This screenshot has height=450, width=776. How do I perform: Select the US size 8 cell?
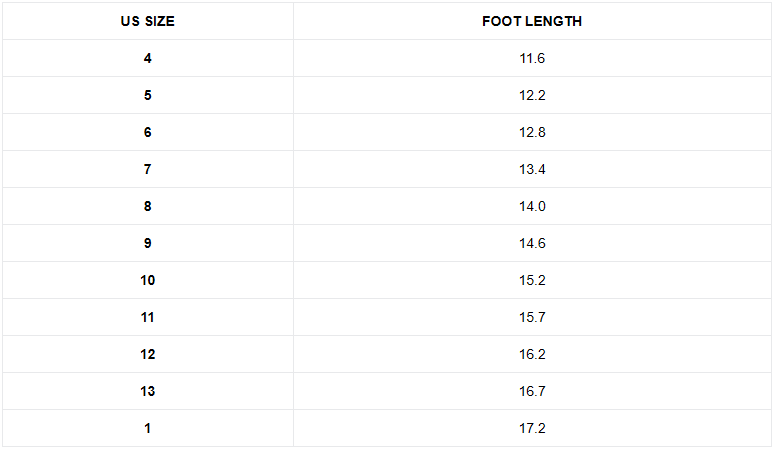point(147,206)
